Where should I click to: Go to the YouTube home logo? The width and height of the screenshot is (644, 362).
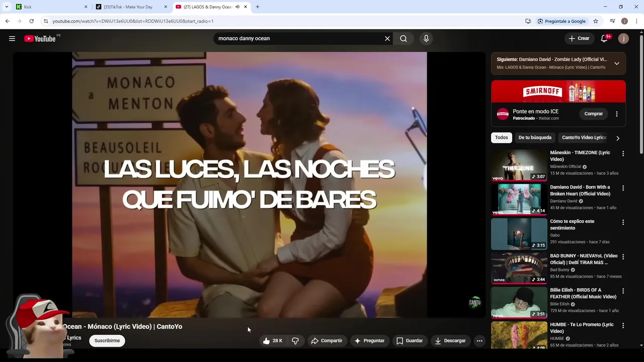pyautogui.click(x=40, y=39)
